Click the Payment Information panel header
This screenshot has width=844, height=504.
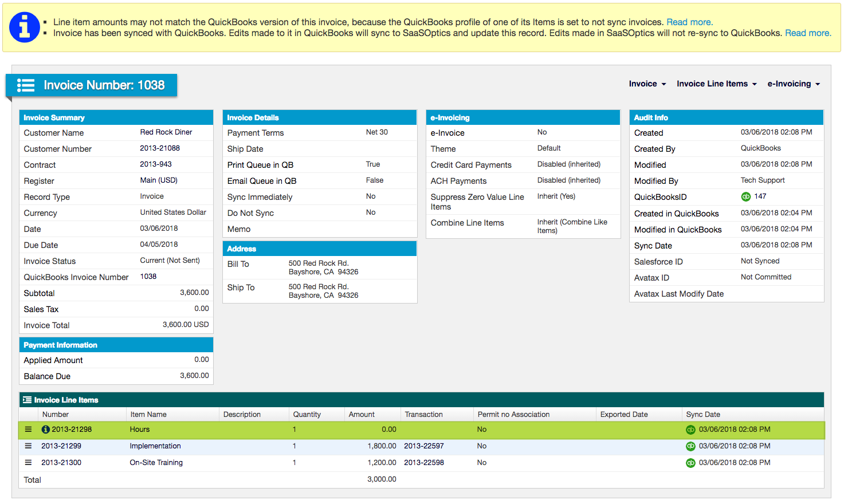(116, 345)
